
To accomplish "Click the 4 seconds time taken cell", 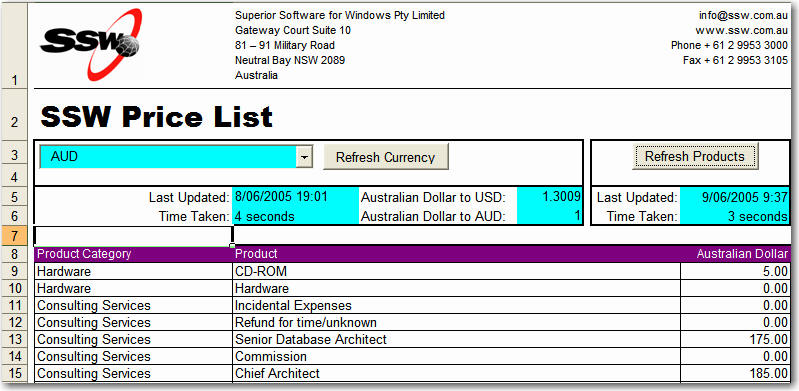I will 296,216.
